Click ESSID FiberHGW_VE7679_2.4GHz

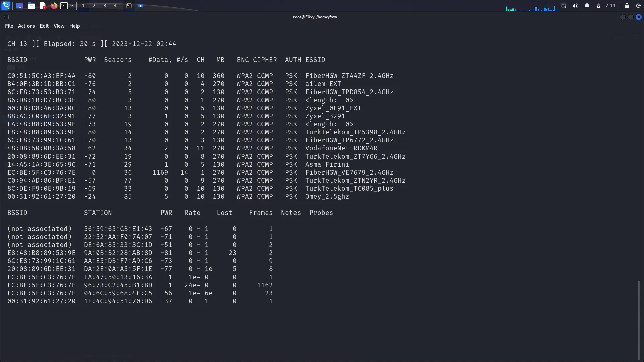(349, 173)
